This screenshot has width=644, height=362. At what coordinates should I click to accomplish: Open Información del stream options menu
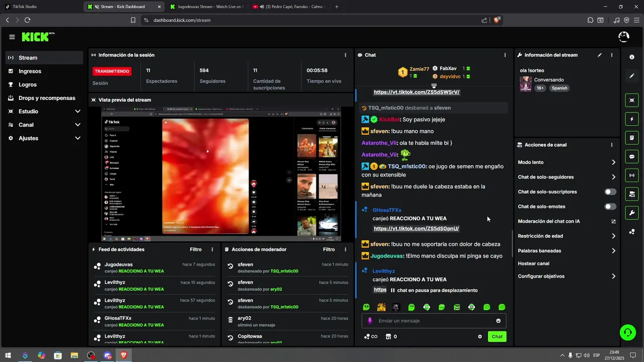point(612,55)
